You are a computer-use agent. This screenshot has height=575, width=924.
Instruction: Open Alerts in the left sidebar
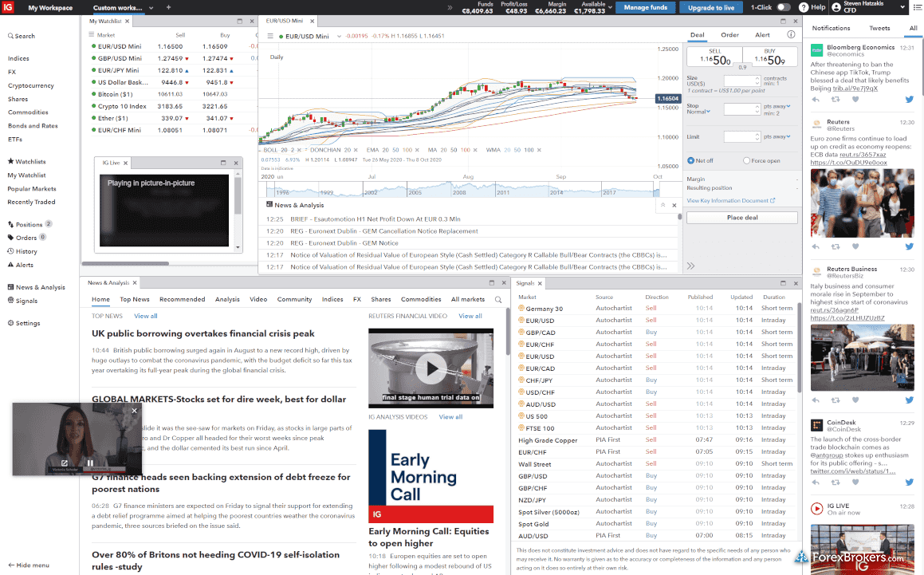point(21,265)
